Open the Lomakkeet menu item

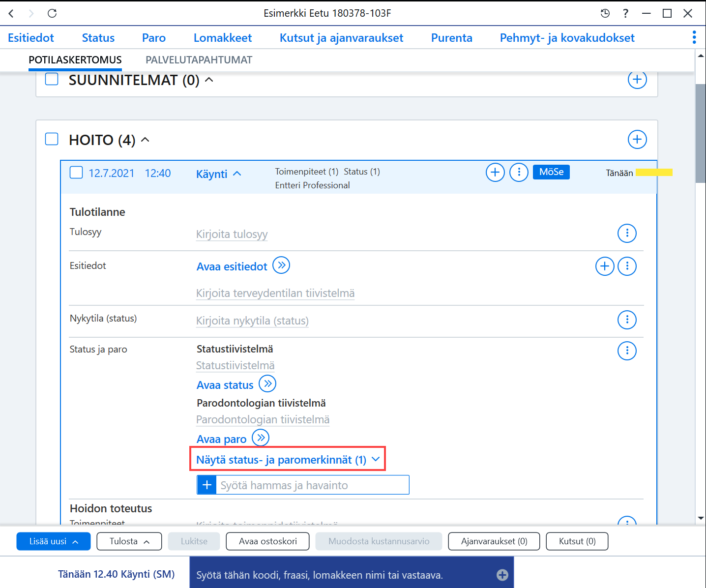[x=222, y=38]
